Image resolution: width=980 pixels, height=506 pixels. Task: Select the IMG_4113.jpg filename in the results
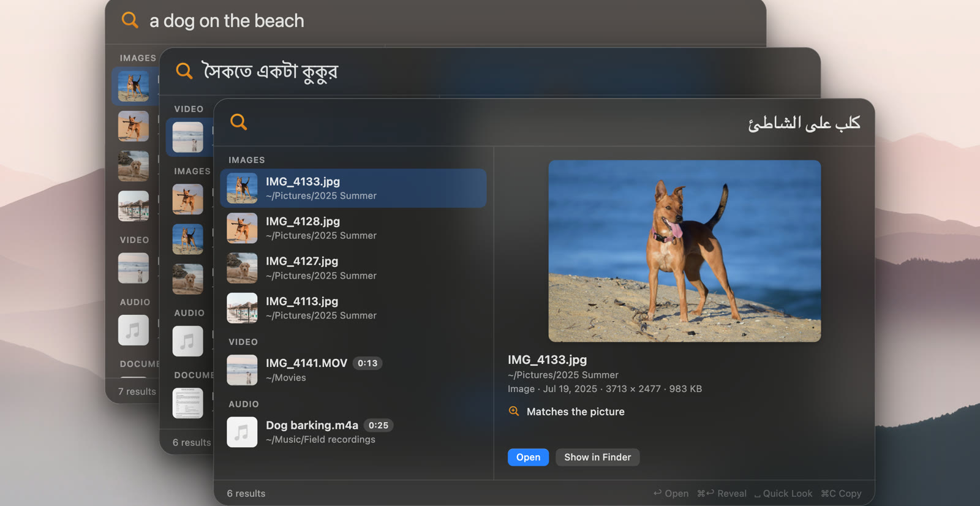pos(302,301)
